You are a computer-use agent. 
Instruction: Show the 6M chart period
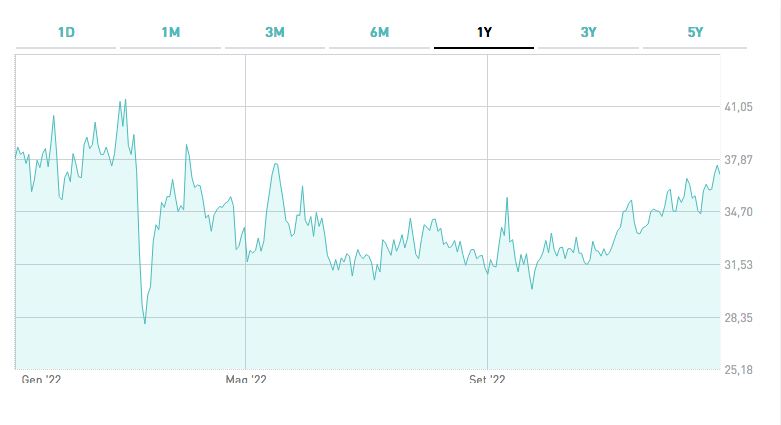tap(379, 32)
